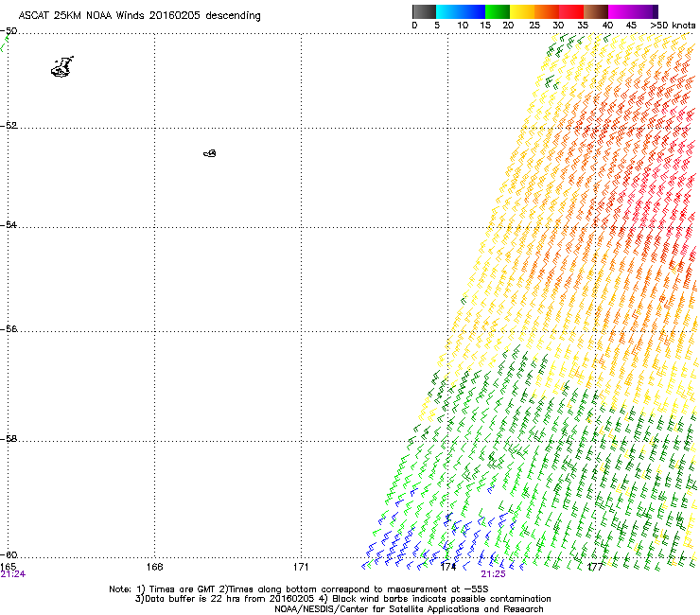
Task: Click the '-54' latitude axis label
Action: pos(9,224)
